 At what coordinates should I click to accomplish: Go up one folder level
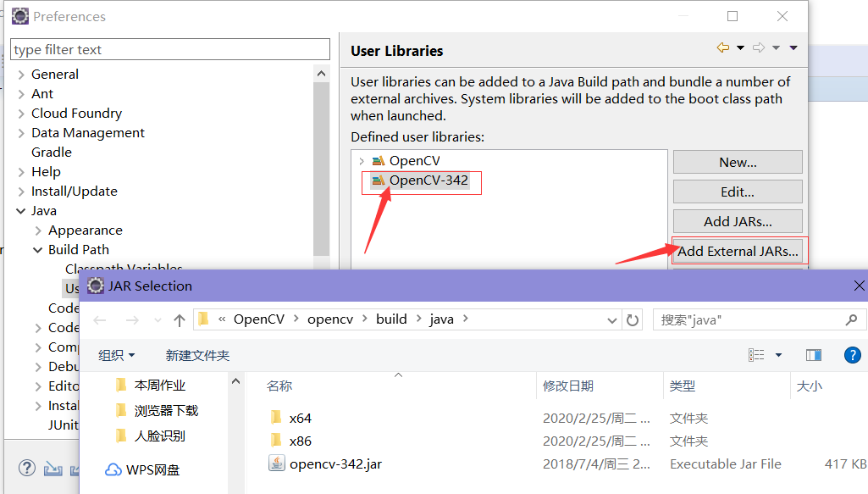click(179, 320)
